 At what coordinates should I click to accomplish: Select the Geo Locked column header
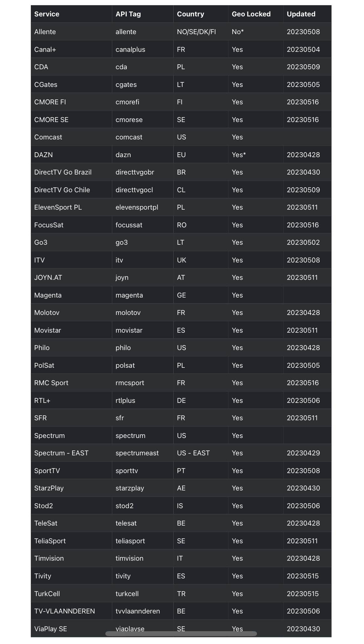click(251, 14)
